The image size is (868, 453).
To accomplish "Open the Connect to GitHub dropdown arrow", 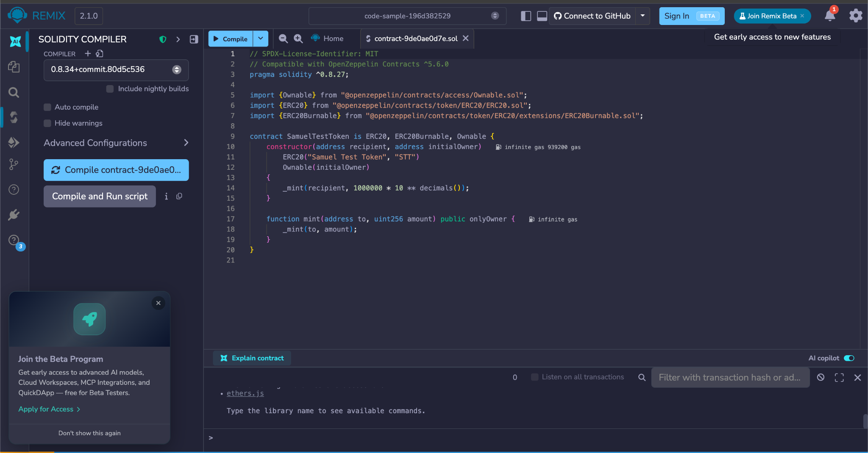I will (643, 16).
